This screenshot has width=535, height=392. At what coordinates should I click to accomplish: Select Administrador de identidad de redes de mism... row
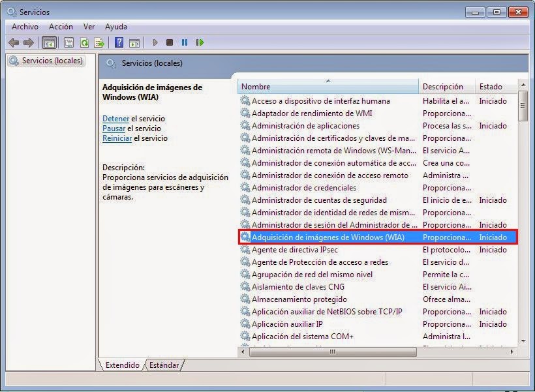pos(378,213)
